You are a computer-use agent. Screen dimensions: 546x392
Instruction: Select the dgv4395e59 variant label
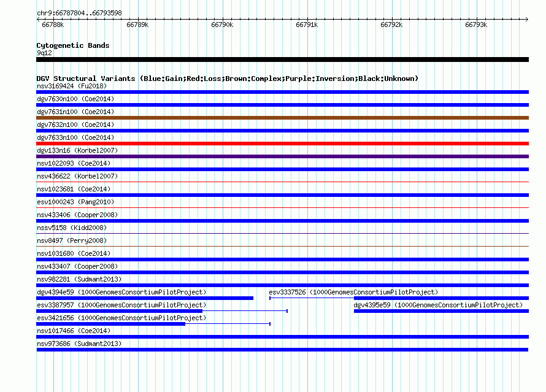pos(438,305)
